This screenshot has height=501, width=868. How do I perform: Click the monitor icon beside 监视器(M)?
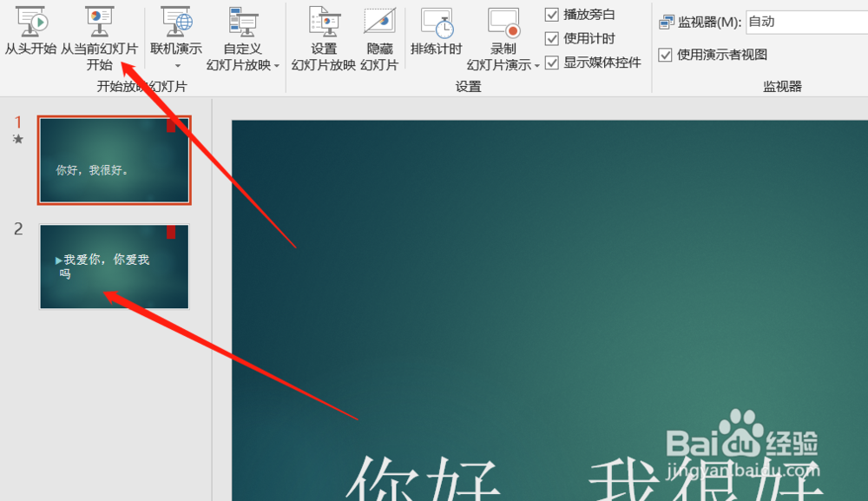[x=667, y=23]
